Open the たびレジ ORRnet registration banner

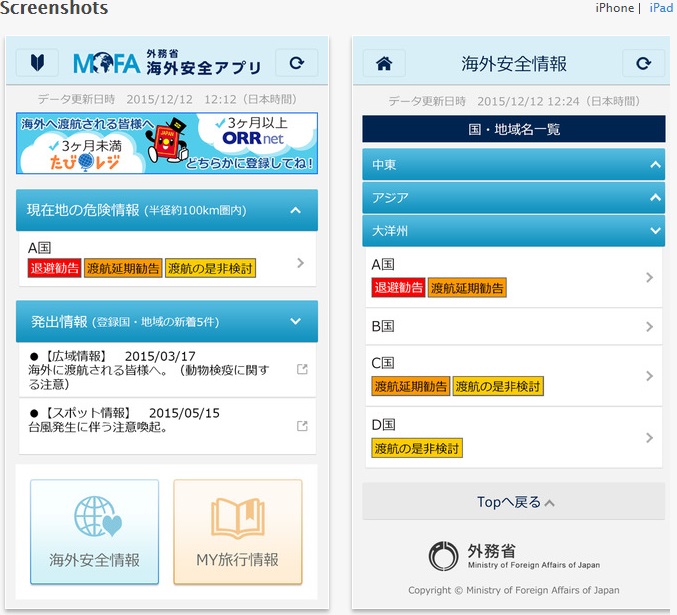point(167,143)
